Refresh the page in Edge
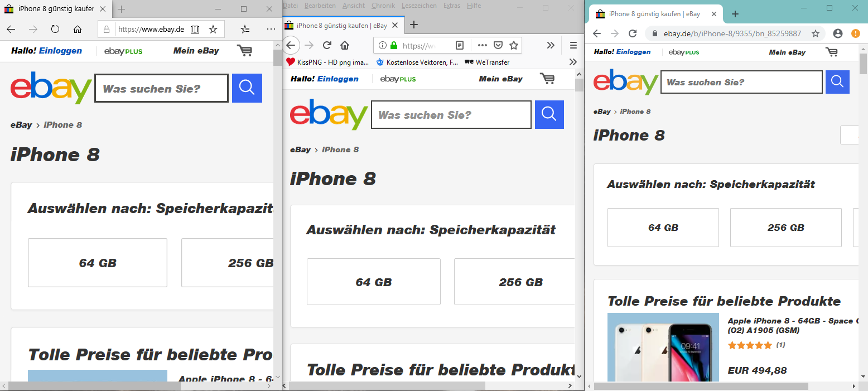 pos(55,29)
